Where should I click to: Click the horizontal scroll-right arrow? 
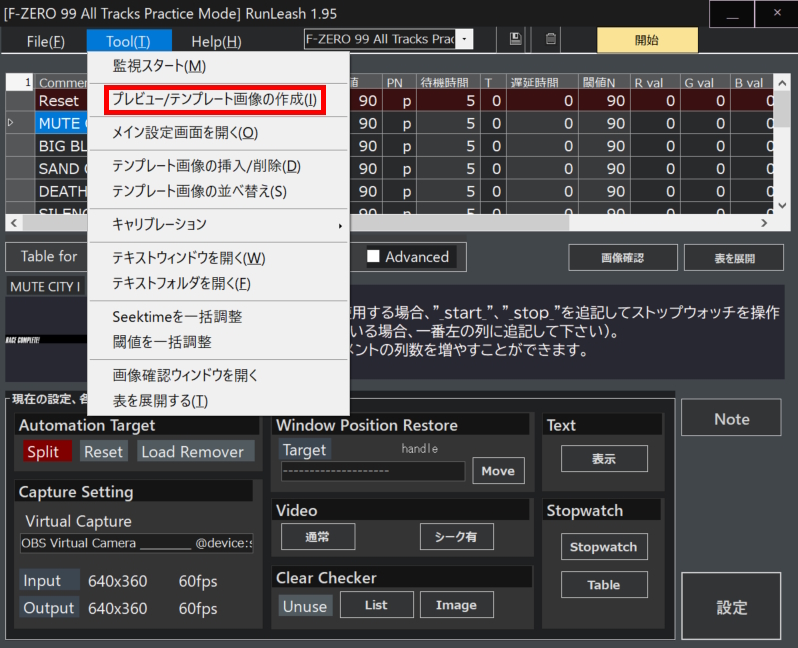764,223
